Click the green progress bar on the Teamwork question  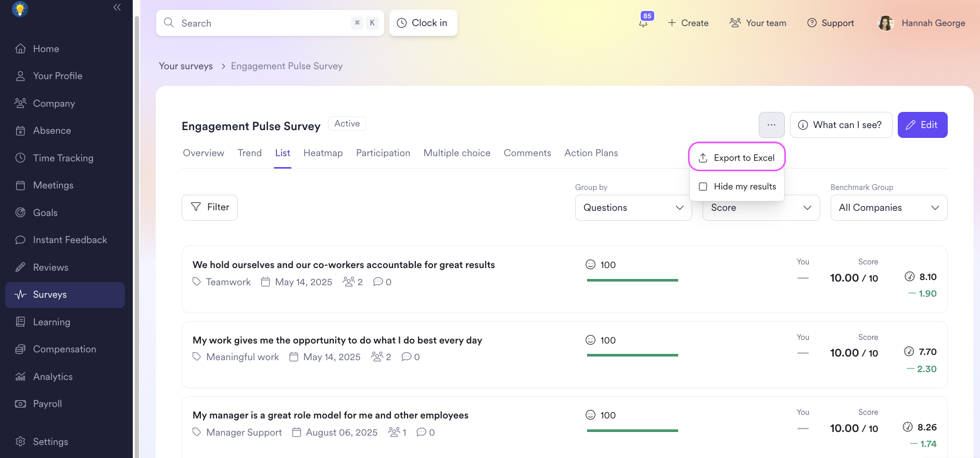632,281
